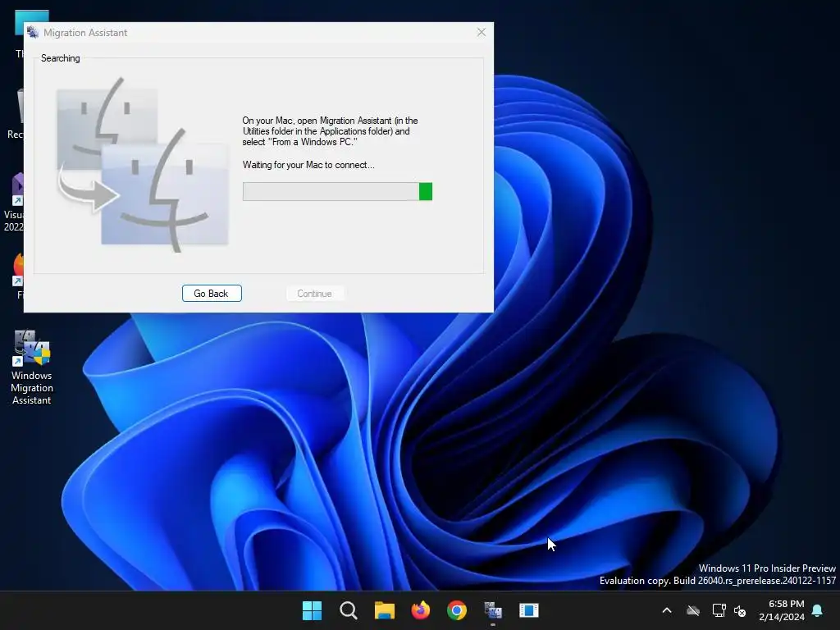
Task: Click the muted volume tray icon
Action: click(x=741, y=610)
